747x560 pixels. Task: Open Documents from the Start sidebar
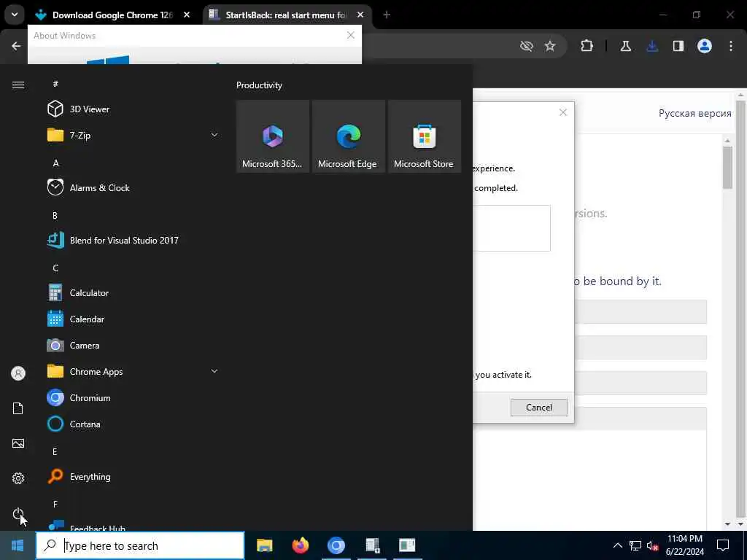(x=18, y=408)
